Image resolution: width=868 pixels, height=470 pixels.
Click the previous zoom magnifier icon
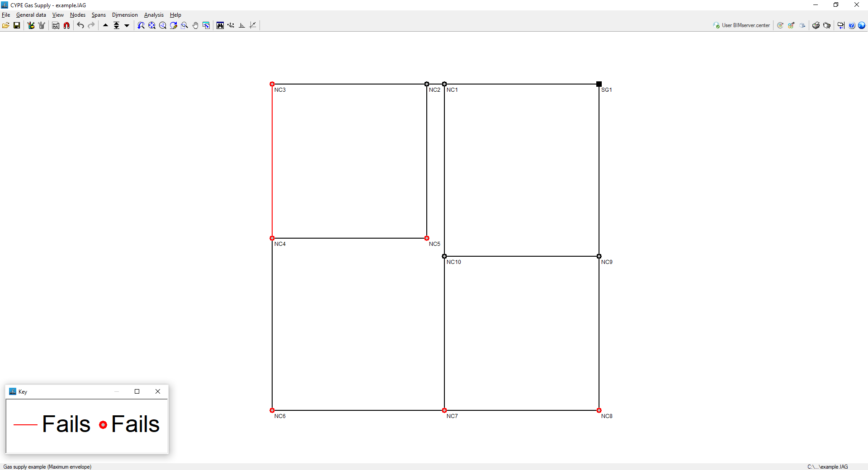(141, 25)
